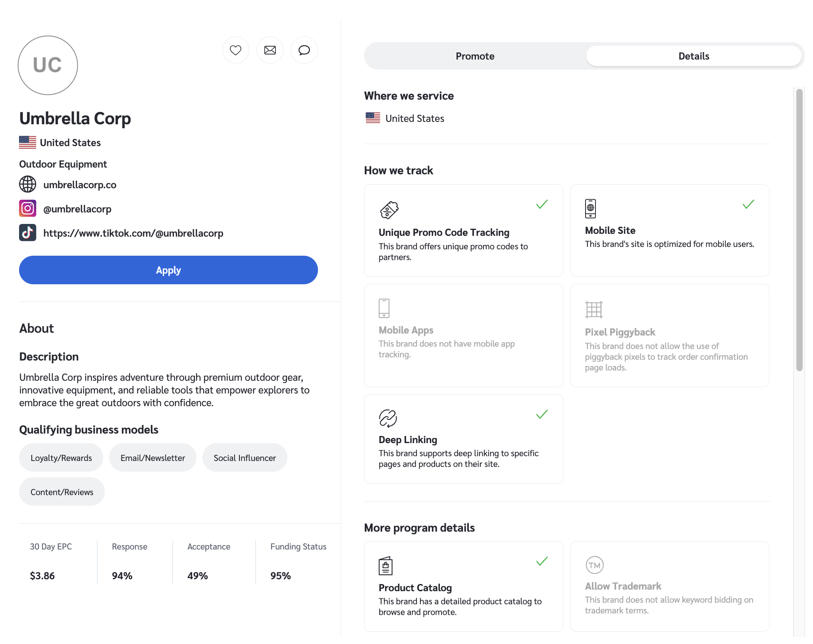Viewport: 813px width, 644px height.
Task: Click the Loyalty/Rewards business model chip
Action: tap(61, 458)
